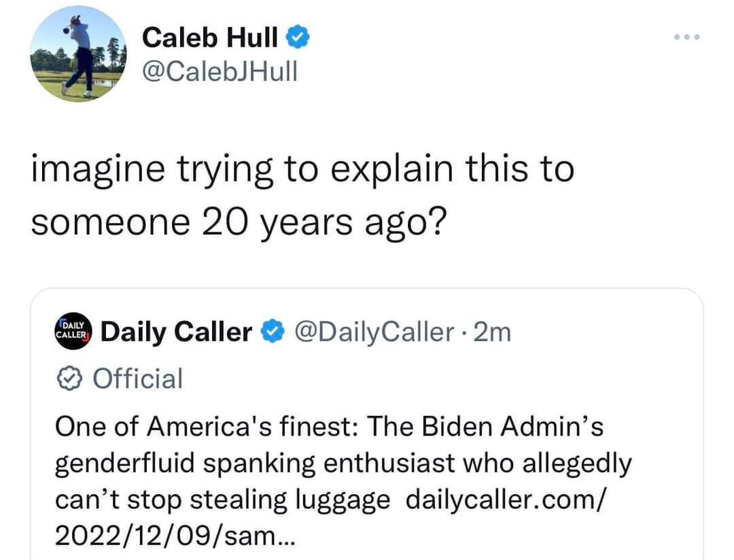This screenshot has width=734, height=560.
Task: Visit the @CalebJHull handle
Action: click(x=220, y=71)
